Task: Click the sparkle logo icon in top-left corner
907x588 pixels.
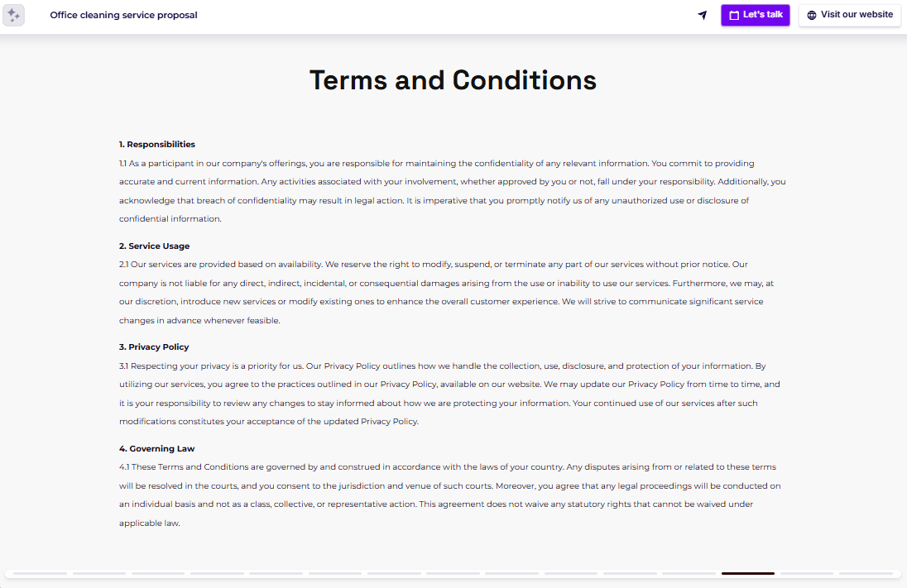Action: pos(13,15)
